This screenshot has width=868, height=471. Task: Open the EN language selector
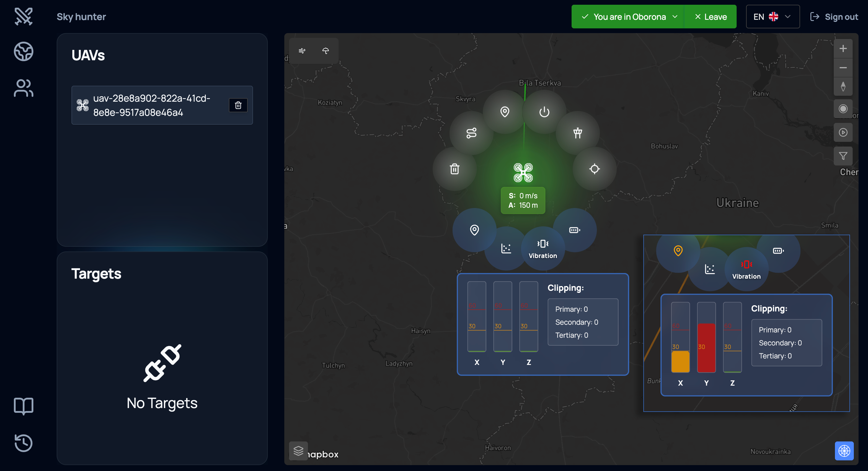772,17
